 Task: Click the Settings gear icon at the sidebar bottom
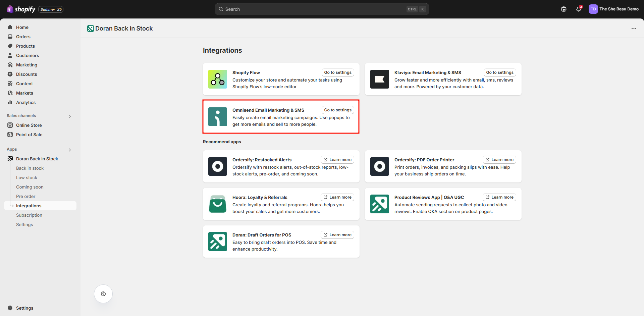pyautogui.click(x=10, y=308)
